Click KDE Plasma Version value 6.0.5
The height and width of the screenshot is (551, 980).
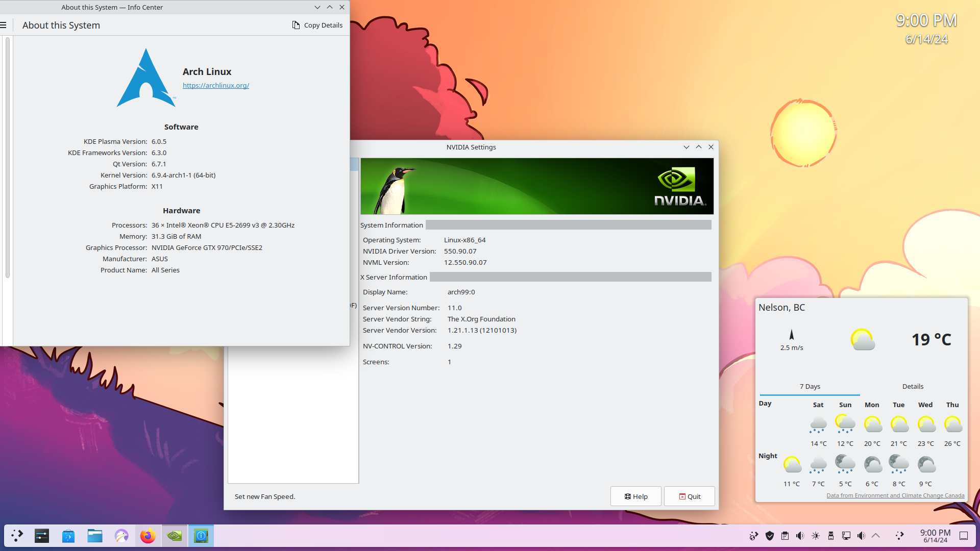coord(159,141)
